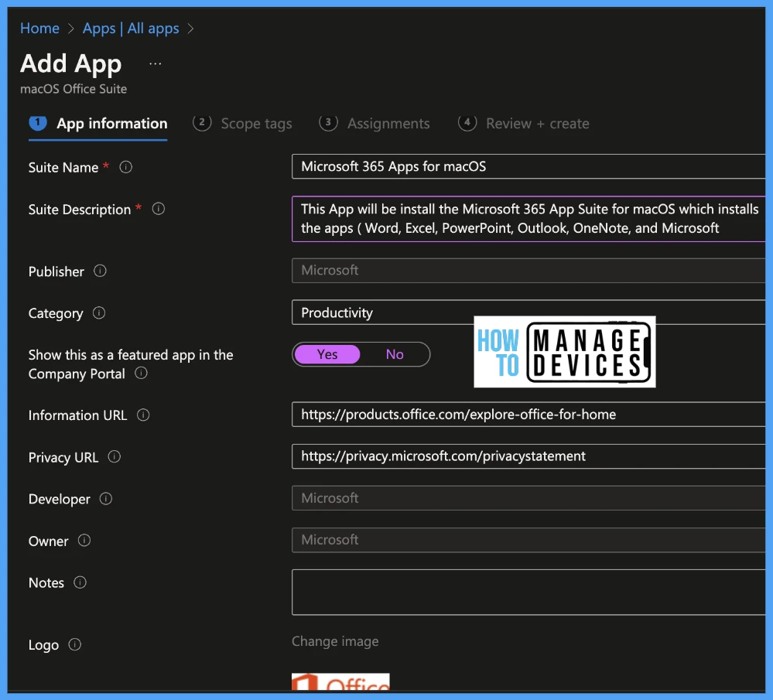This screenshot has height=700, width=773.
Task: Click the Office logo thumbnail
Action: (340, 681)
